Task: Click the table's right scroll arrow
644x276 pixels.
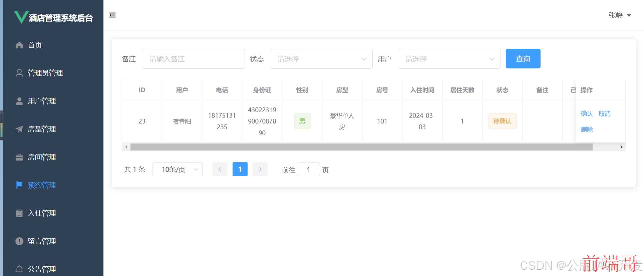Action: click(x=621, y=147)
